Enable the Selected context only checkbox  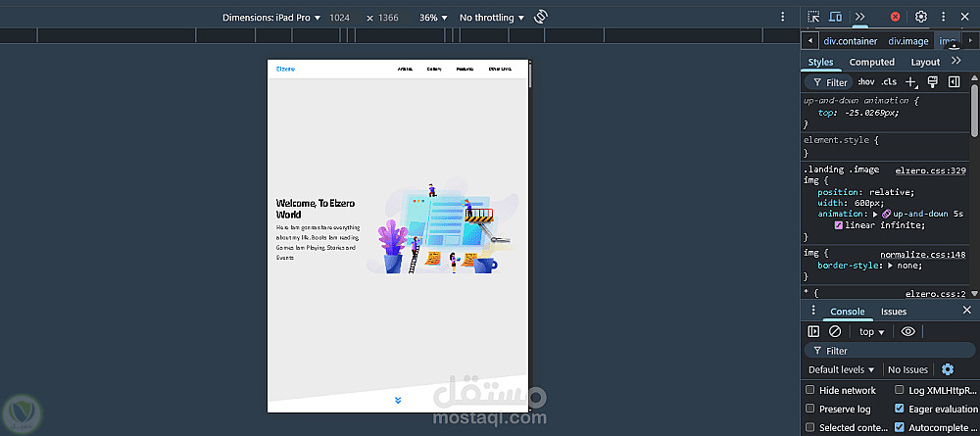click(810, 427)
